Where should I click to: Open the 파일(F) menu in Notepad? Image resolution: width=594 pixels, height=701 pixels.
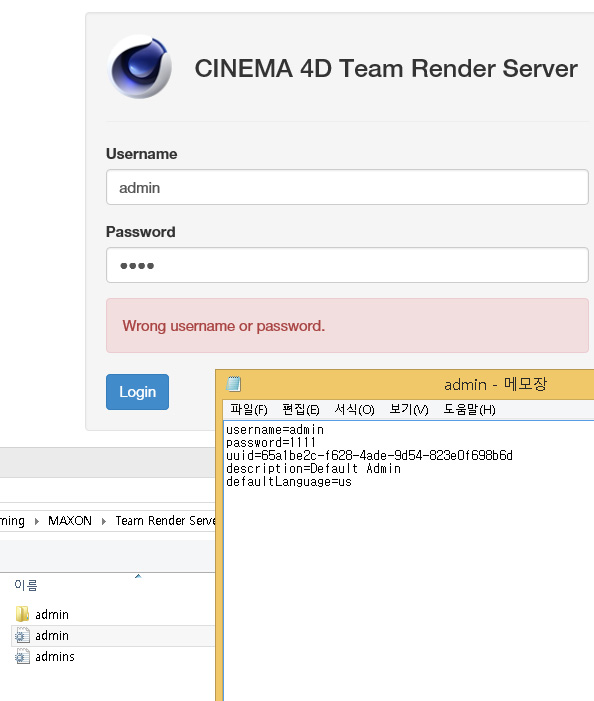pyautogui.click(x=249, y=410)
